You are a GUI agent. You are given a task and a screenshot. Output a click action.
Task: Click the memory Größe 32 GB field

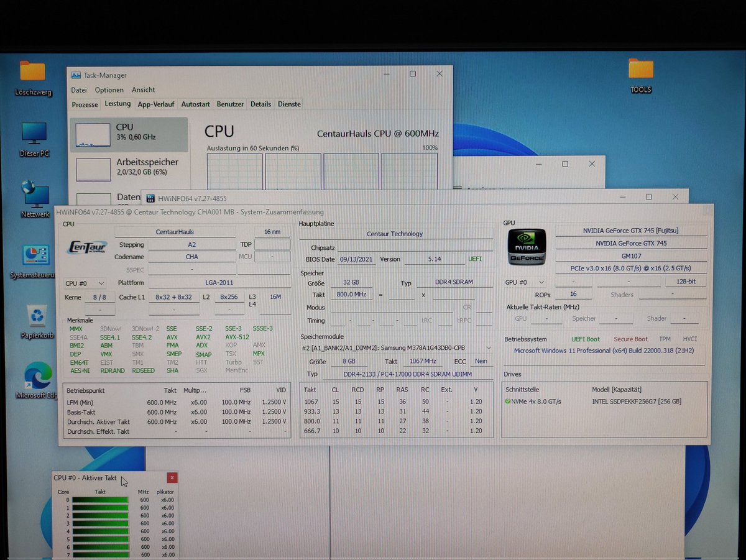tap(351, 282)
